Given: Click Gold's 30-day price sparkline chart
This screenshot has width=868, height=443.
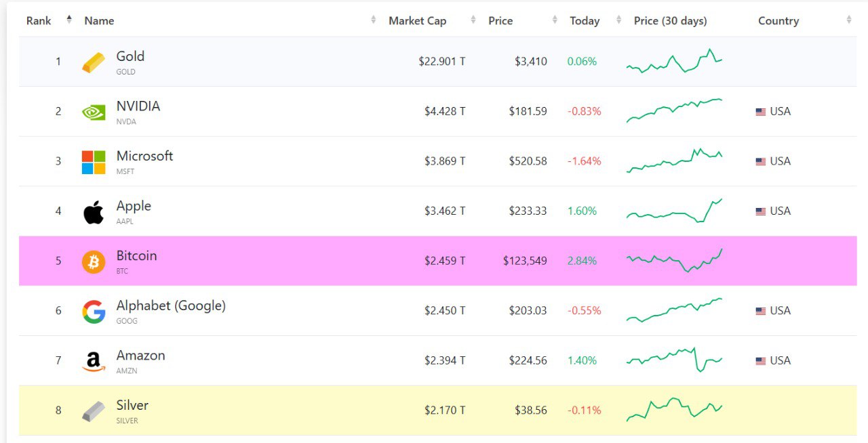Looking at the screenshot, I should click(x=674, y=61).
